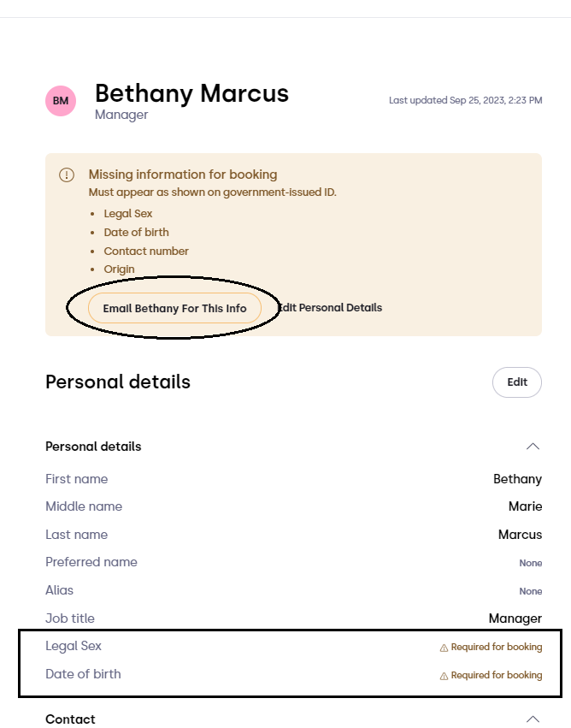Click the Edit button beside Personal details

[517, 382]
